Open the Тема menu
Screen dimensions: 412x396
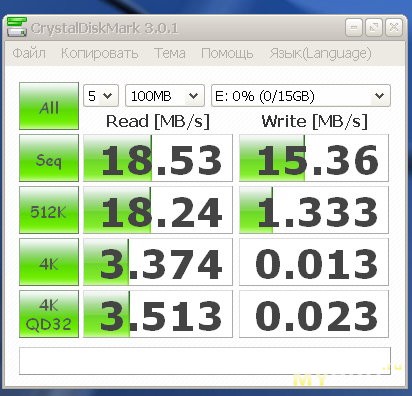pyautogui.click(x=170, y=53)
